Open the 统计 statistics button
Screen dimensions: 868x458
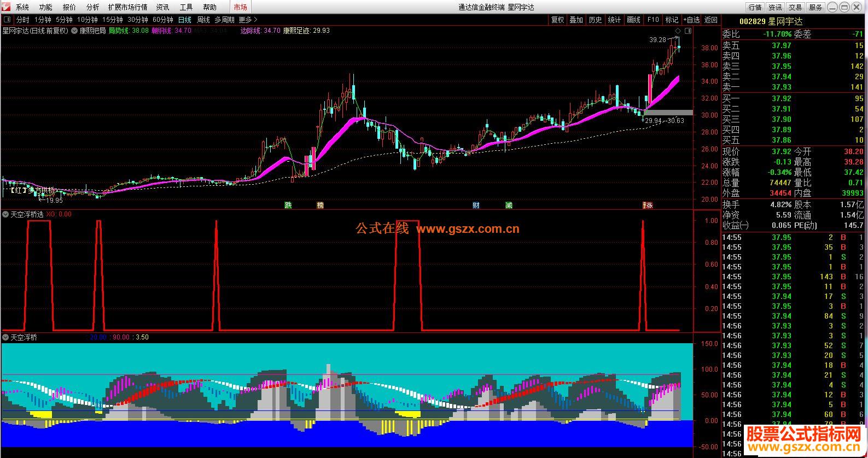(615, 20)
